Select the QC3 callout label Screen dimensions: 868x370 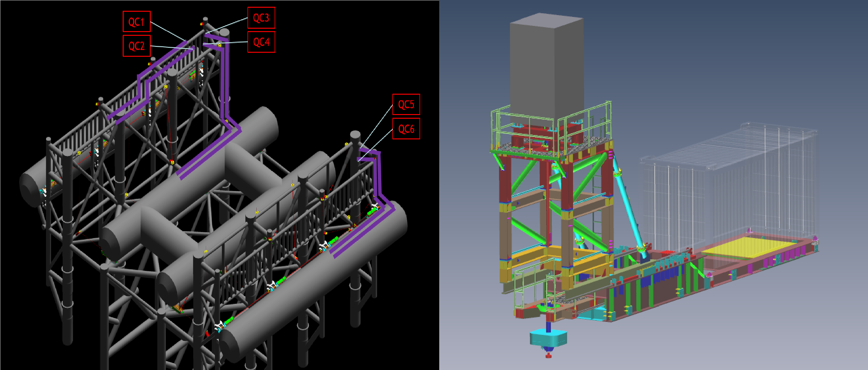coord(261,18)
